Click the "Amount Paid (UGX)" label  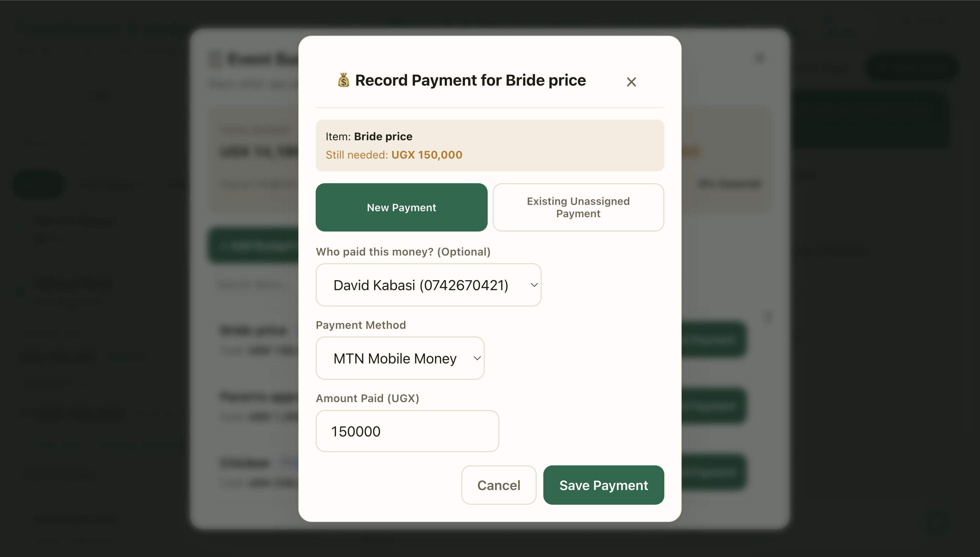(367, 398)
